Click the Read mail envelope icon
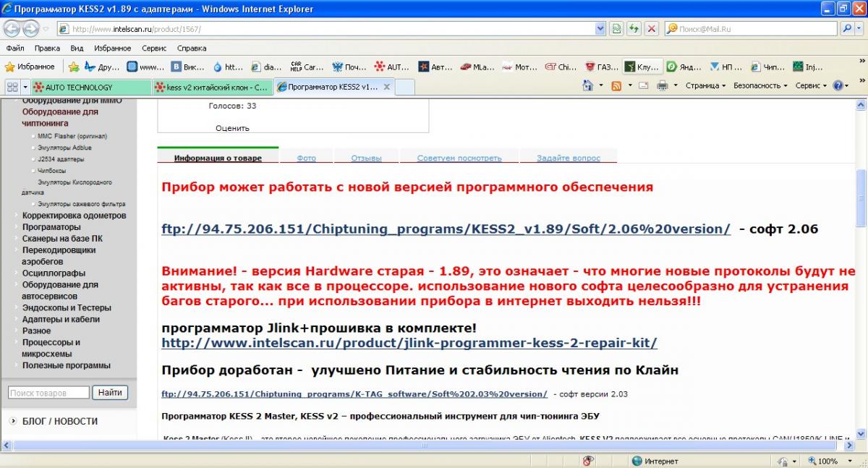Image resolution: width=868 pixels, height=468 pixels. pyautogui.click(x=643, y=85)
